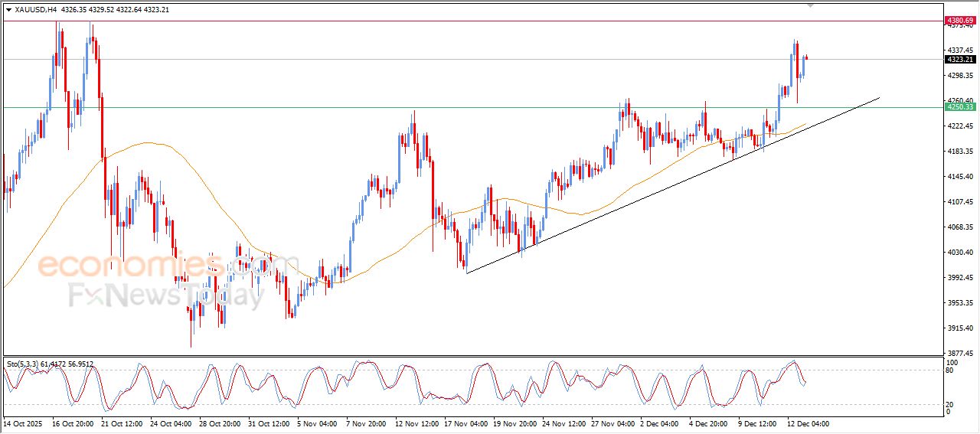This screenshot has width=980, height=434.
Task: Click the stochastic 80 level label
Action: [952, 371]
